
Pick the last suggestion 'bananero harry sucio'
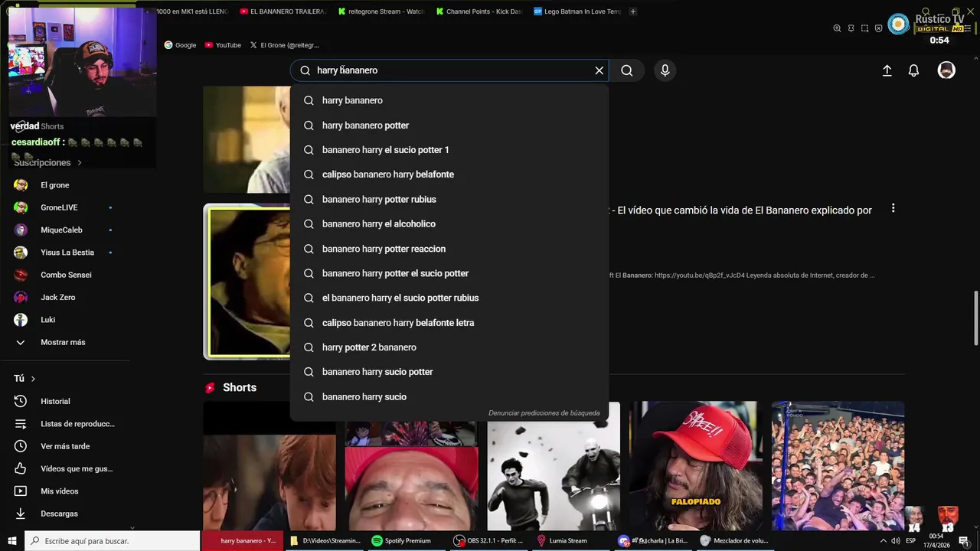tap(449, 396)
